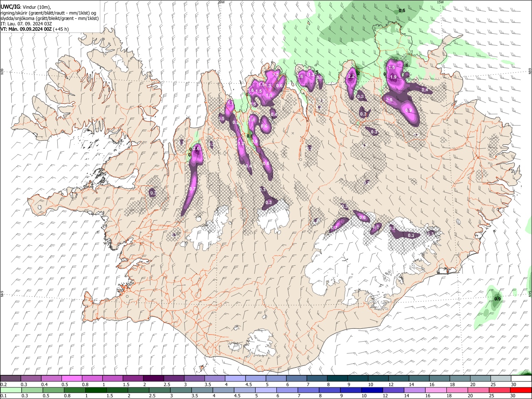Click the 'VT: Mán. 09.09.2024 00Z (+45 h)' line
532x399 pixels.
(x=35, y=29)
